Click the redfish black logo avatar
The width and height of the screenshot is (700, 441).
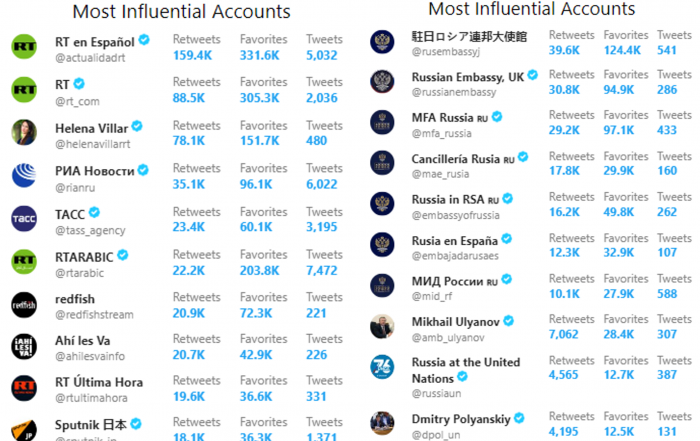coord(24,305)
